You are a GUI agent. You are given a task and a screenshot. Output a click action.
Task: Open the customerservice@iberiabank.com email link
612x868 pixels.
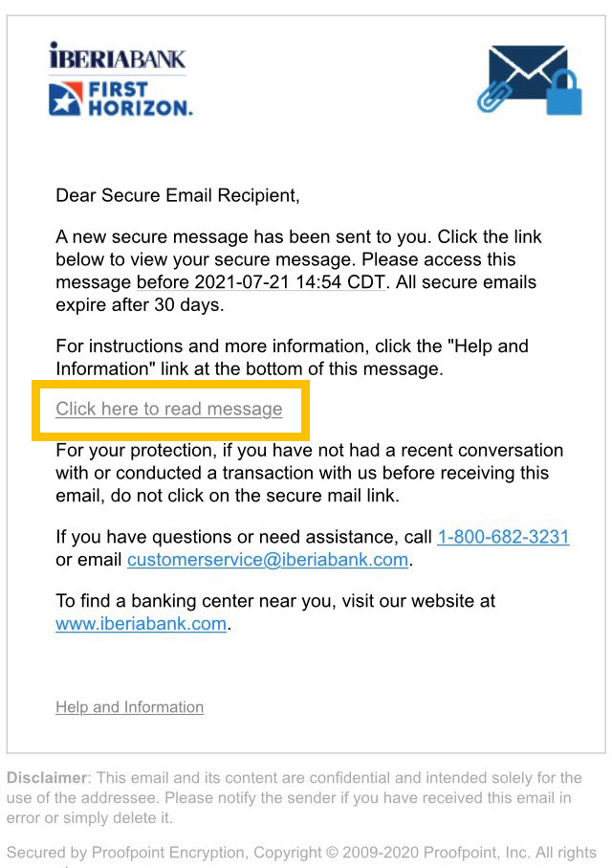coord(268,559)
